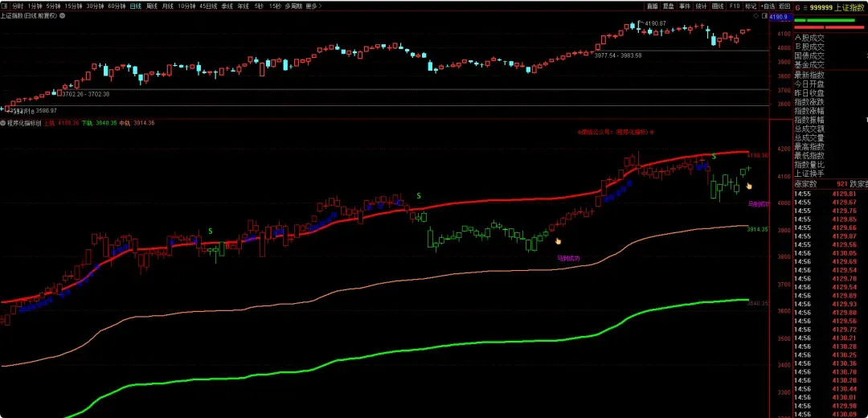868x418 pixels.
Task: Click the 画线 drawing button
Action: tap(718, 6)
